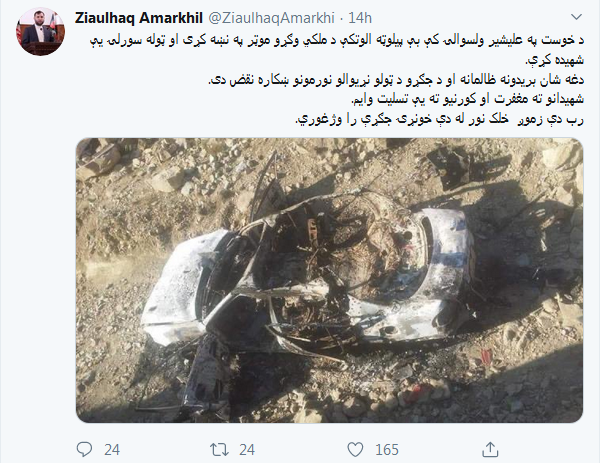Click the first line of Pashto tweet text
Screen dimensions: 601x463
[x=337, y=40]
